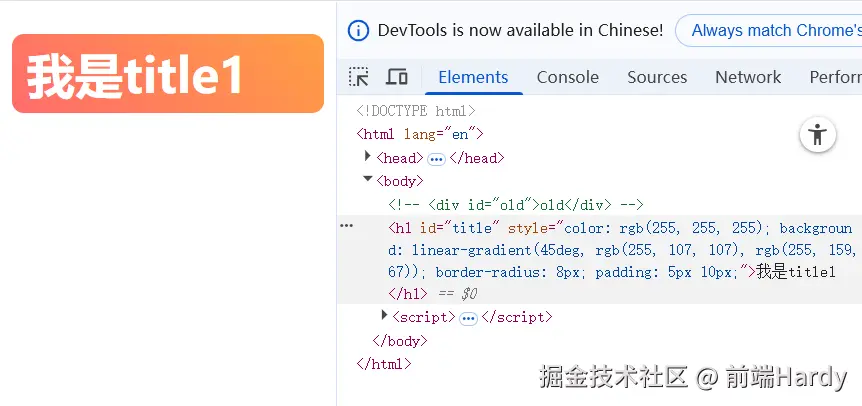Select the closing </html> tag
Viewport: 862px width, 406px height.
[384, 364]
